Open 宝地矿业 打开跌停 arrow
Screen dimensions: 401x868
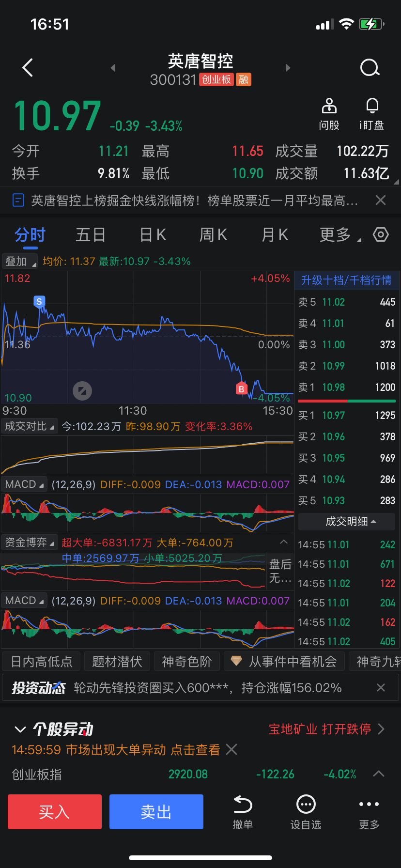tap(381, 729)
